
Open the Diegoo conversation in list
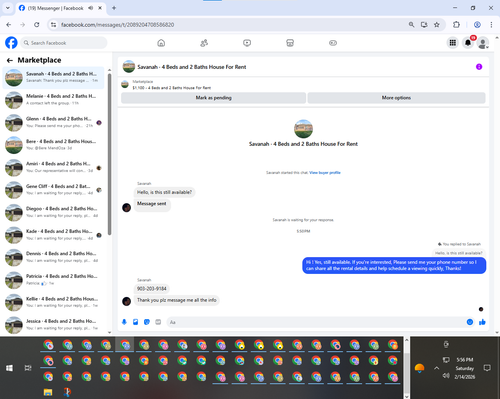tap(53, 212)
